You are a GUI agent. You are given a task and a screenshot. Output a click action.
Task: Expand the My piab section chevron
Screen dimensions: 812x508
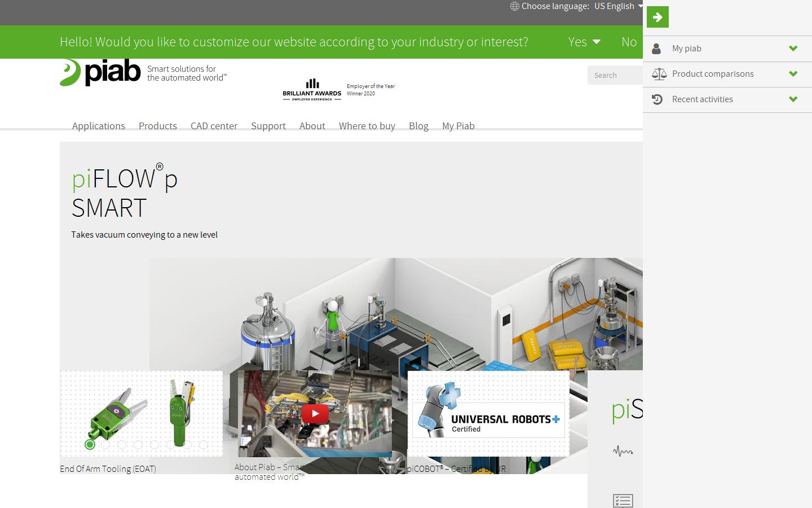[793, 49]
